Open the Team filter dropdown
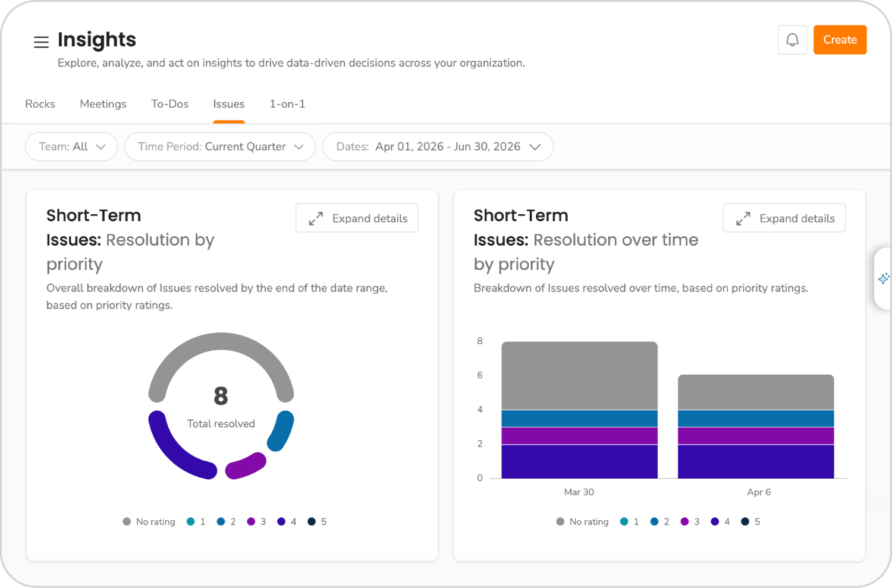892x588 pixels. (71, 147)
